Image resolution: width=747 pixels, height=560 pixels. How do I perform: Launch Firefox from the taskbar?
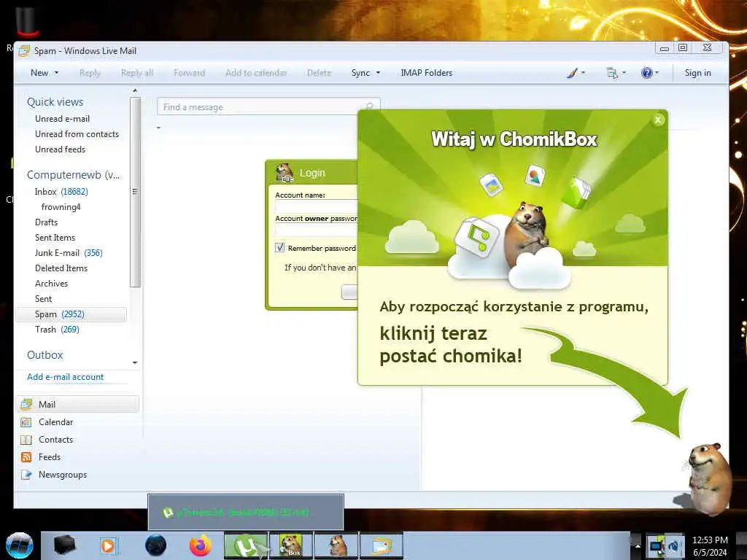[201, 545]
